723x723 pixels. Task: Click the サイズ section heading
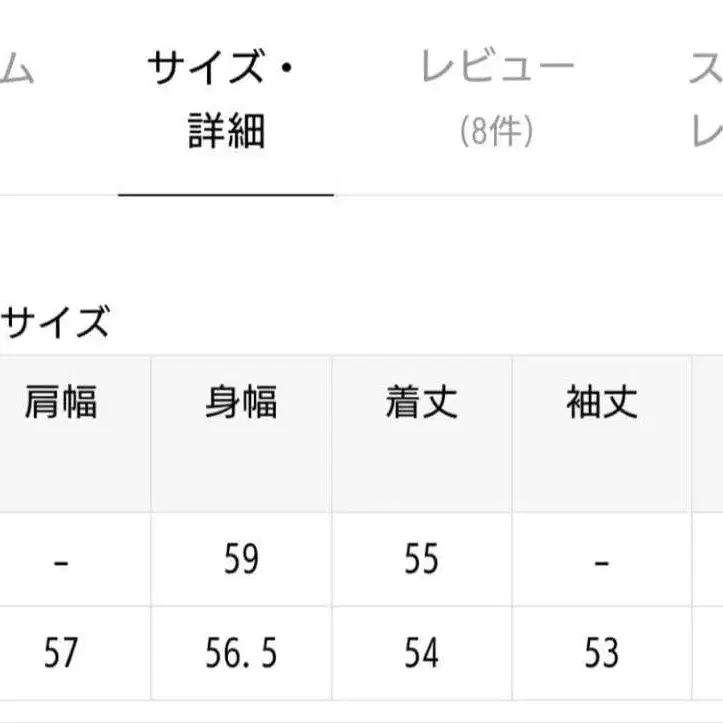(x=55, y=324)
